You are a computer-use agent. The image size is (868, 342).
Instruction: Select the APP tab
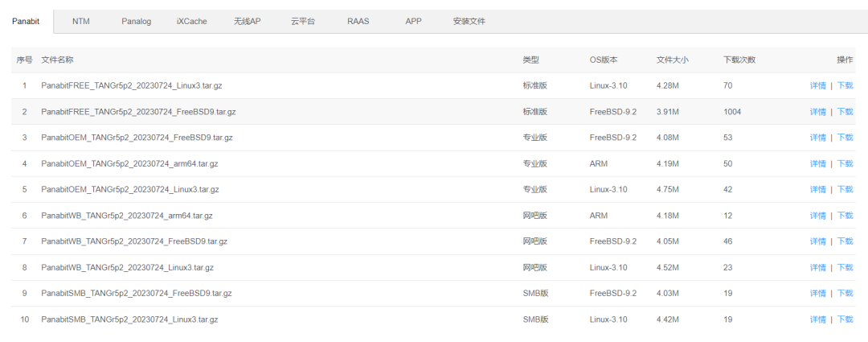413,22
